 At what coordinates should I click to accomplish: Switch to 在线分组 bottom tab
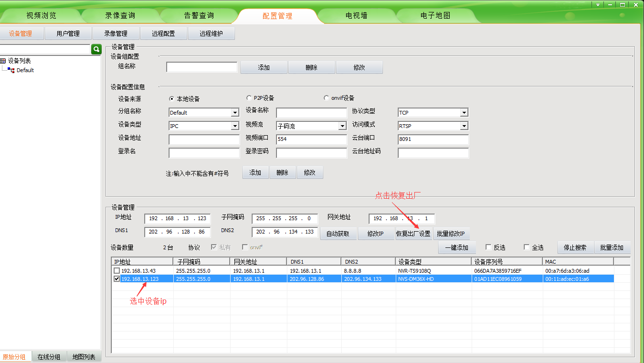(49, 357)
